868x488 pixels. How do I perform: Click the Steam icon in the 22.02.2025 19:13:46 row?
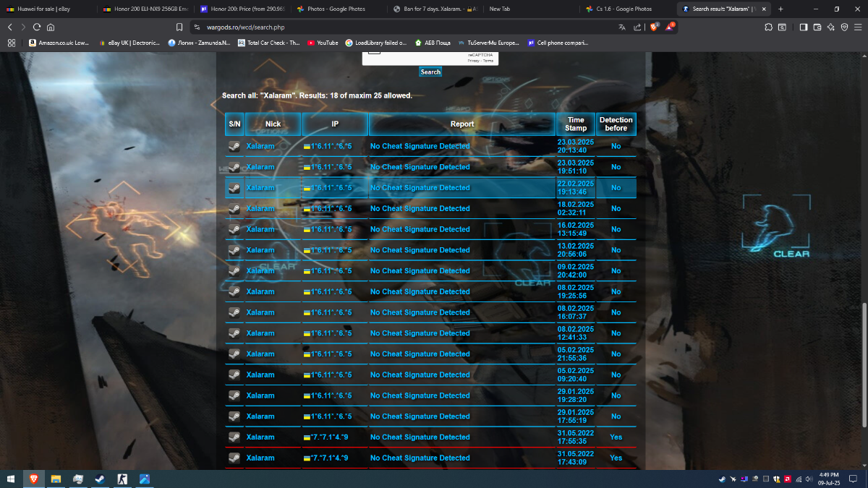[234, 188]
